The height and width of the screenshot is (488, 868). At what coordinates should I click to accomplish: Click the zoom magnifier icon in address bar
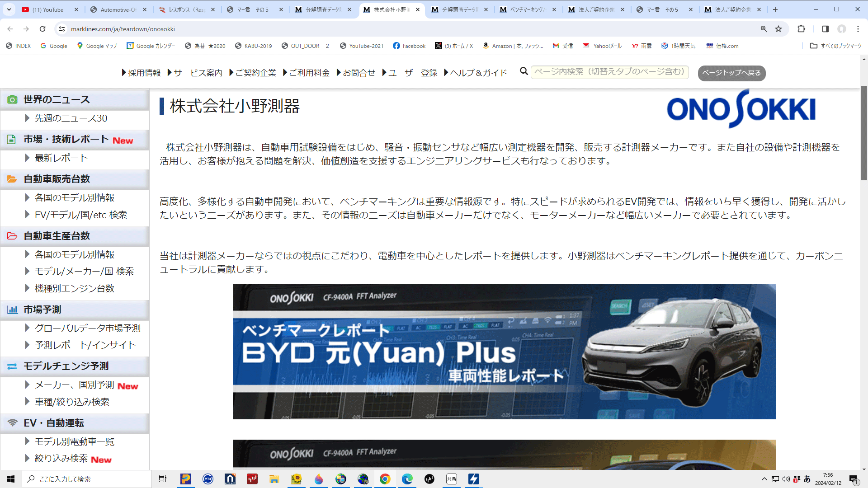tap(764, 29)
